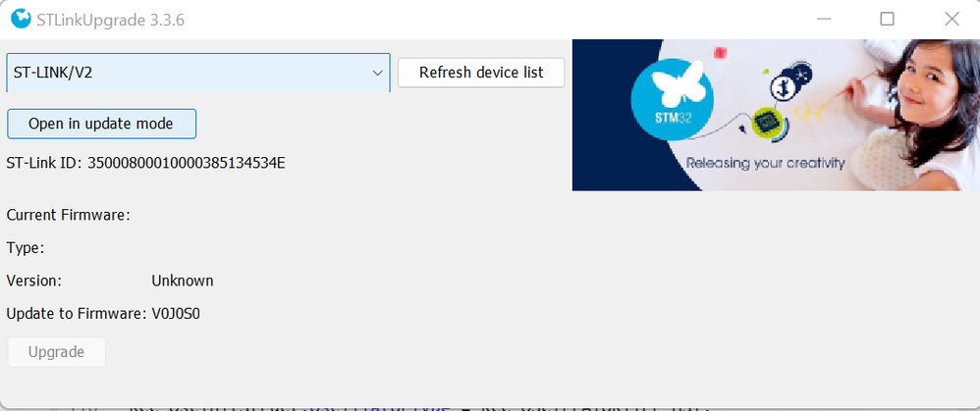Click the STLinkUpgrade butterfly icon in title bar
The image size is (980, 411).
click(x=21, y=20)
